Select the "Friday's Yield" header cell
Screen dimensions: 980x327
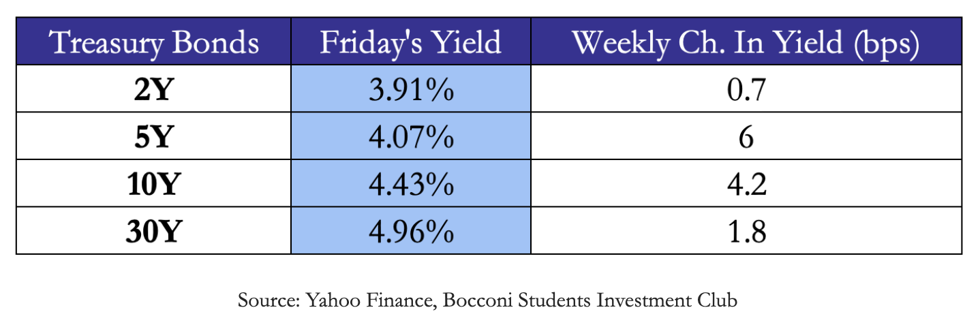[x=410, y=42]
